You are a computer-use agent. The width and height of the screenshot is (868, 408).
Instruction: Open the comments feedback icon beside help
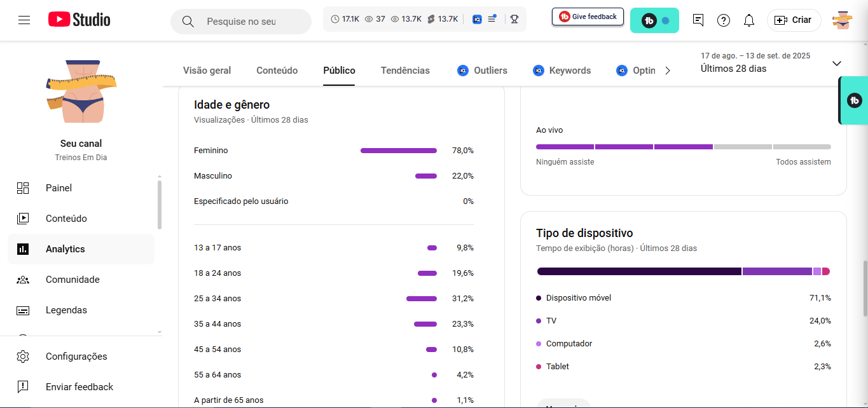pyautogui.click(x=698, y=20)
